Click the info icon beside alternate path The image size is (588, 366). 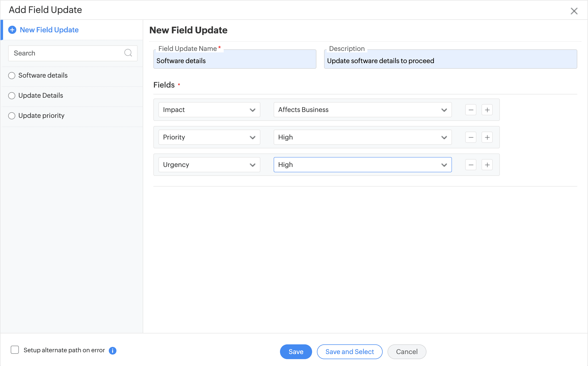112,350
